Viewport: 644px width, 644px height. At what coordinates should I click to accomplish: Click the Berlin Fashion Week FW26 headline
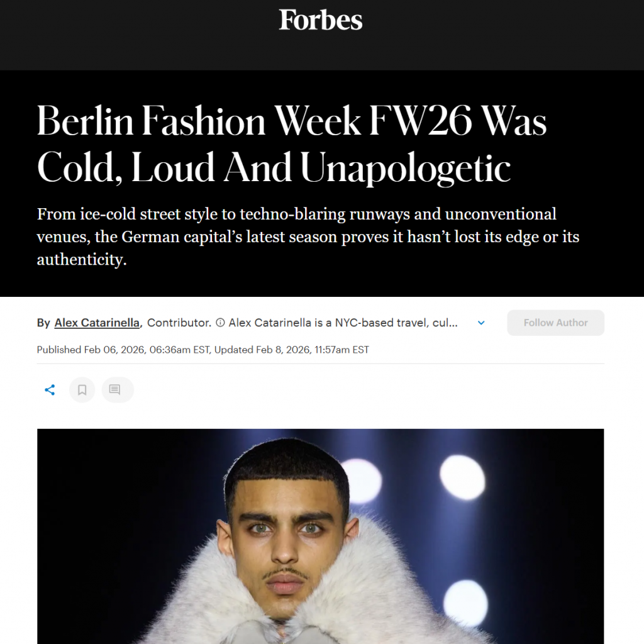[x=292, y=144]
